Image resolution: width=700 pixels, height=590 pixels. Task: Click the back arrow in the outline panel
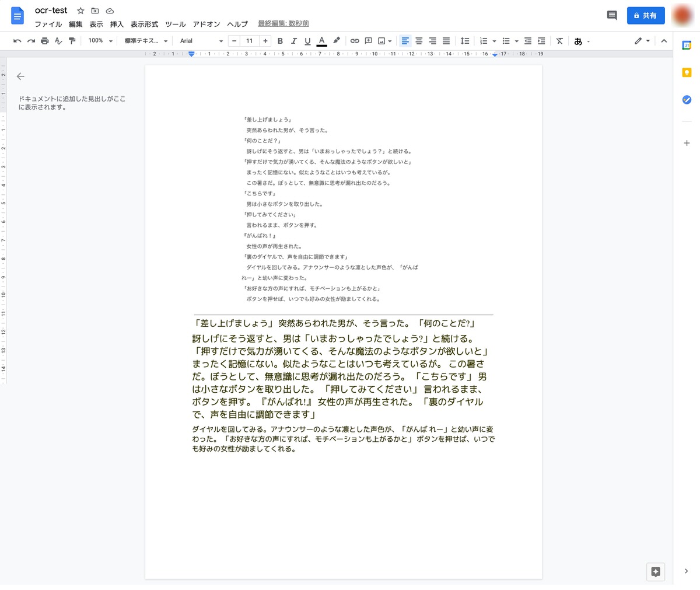[x=20, y=76]
